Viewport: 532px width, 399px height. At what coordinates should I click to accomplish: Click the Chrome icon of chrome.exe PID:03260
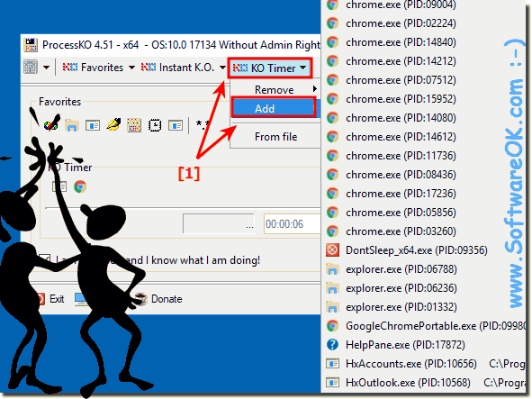[332, 231]
